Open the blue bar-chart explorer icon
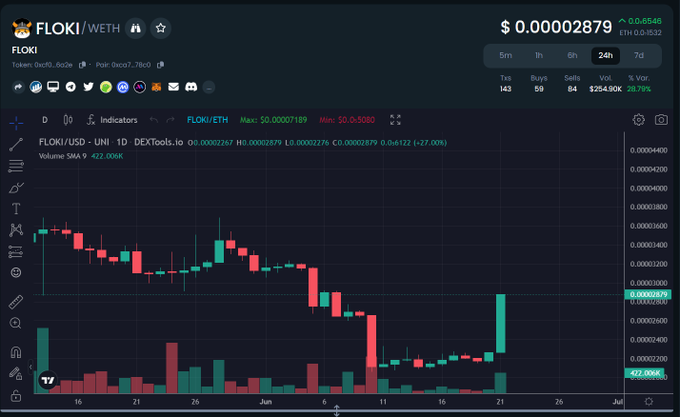Viewport: 680px width, 417px height. point(36,87)
